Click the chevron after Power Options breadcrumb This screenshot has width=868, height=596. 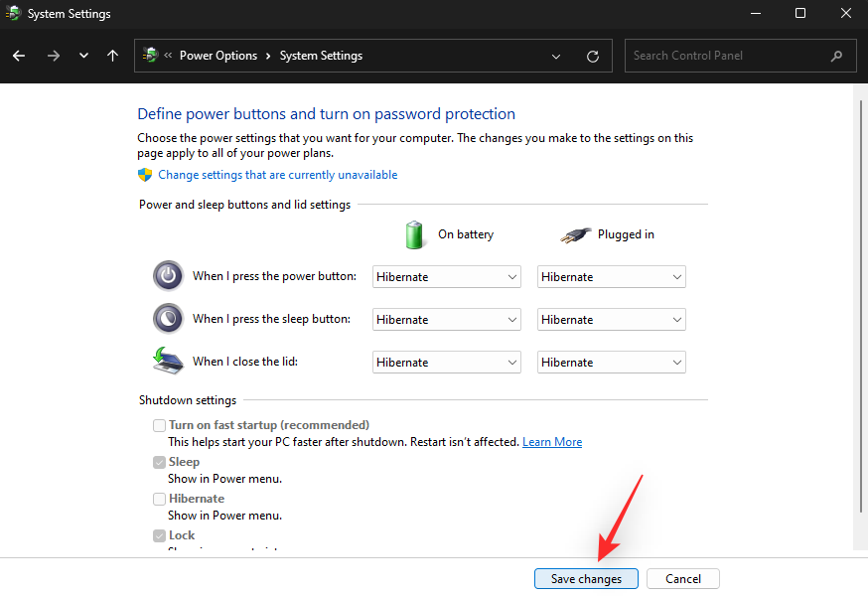[268, 56]
